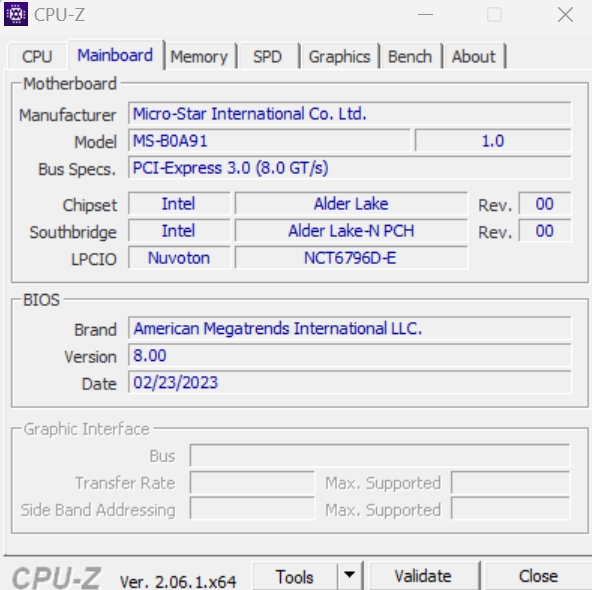Click the Chipset Rev. value 00
592x590 pixels.
(545, 203)
